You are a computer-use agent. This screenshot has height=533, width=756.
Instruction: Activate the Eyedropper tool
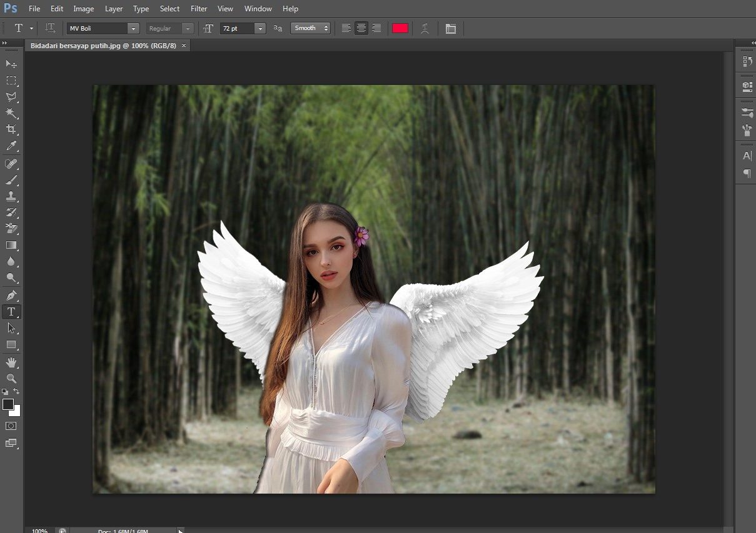pyautogui.click(x=11, y=146)
